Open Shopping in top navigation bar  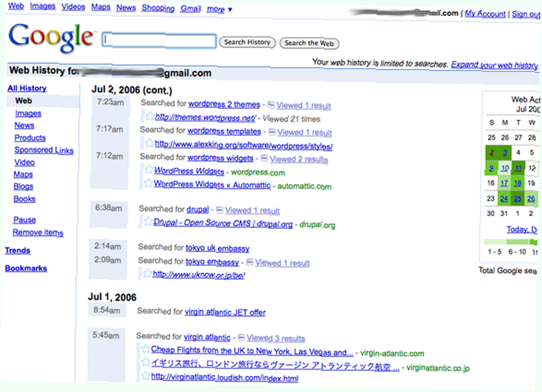(158, 8)
